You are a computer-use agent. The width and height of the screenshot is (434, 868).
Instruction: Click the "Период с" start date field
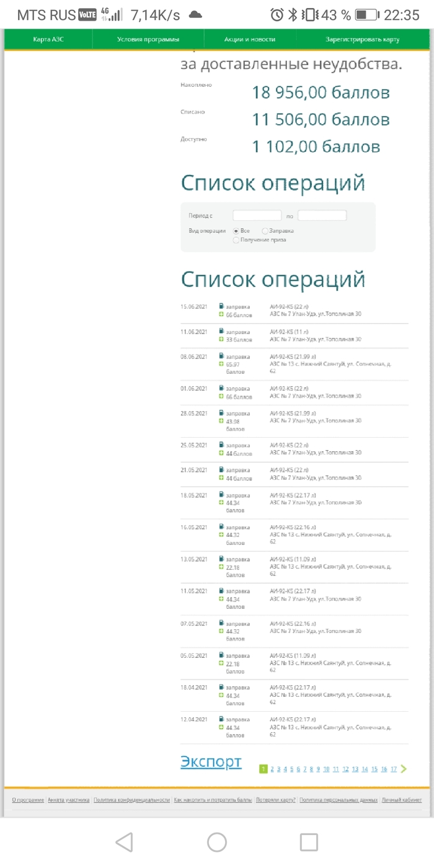coord(257,216)
